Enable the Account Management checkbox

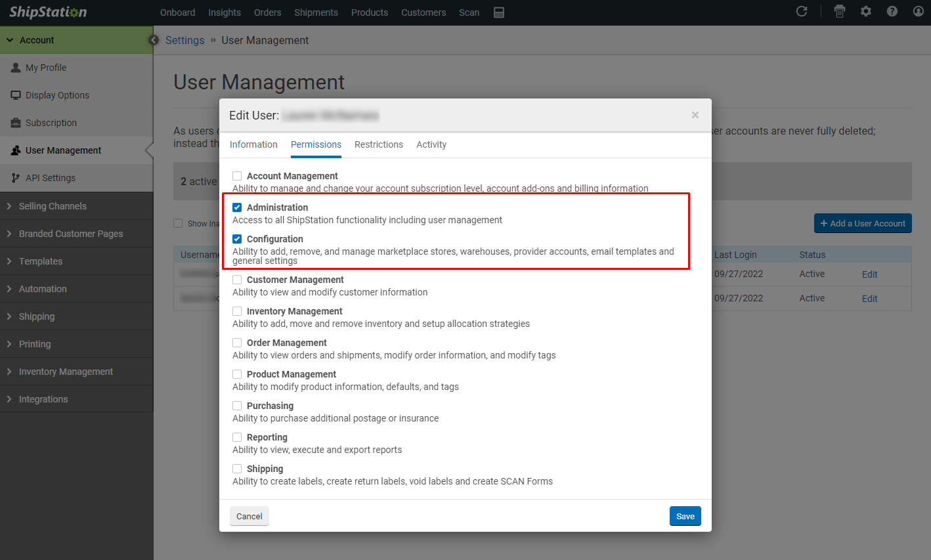[x=237, y=176]
